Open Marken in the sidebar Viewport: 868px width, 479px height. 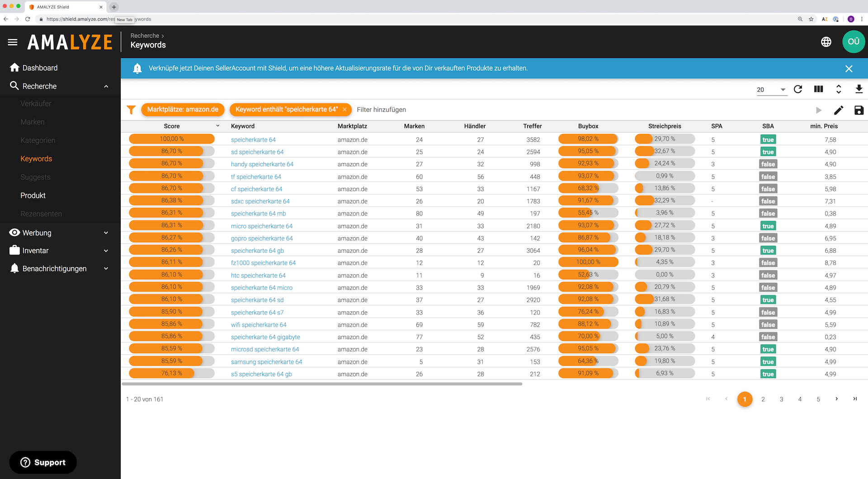pyautogui.click(x=32, y=122)
